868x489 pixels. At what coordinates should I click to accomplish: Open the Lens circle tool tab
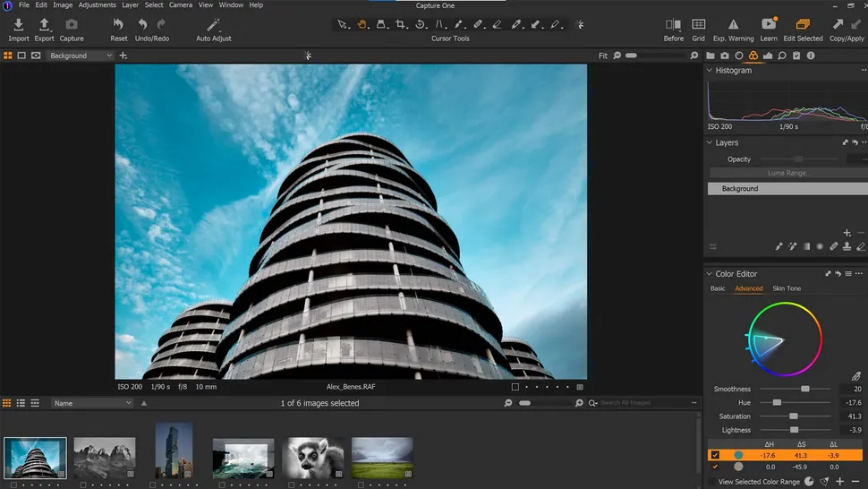[x=739, y=56]
